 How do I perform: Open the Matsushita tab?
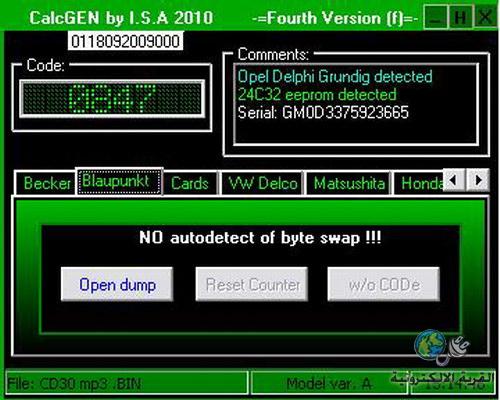click(x=349, y=183)
